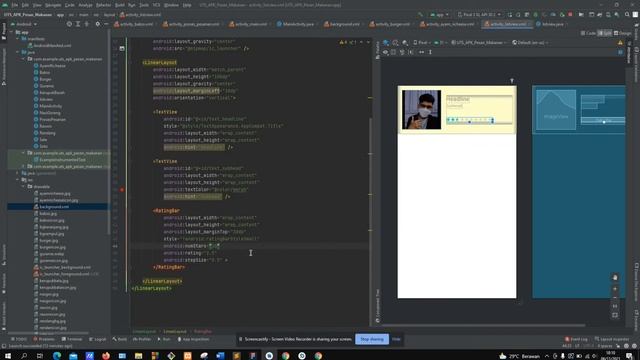Image resolution: width=640 pixels, height=360 pixels.
Task: Click the RatingBar breadcrumb below the editor
Action: point(203,331)
